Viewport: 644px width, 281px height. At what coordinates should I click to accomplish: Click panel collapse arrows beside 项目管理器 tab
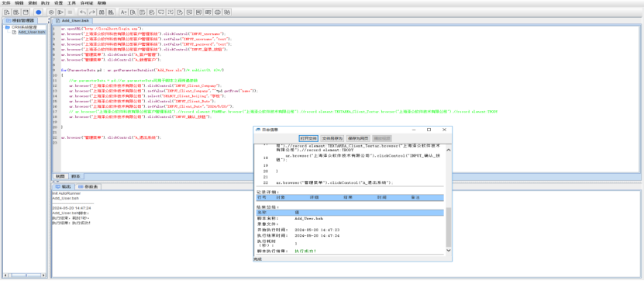click(x=49, y=21)
